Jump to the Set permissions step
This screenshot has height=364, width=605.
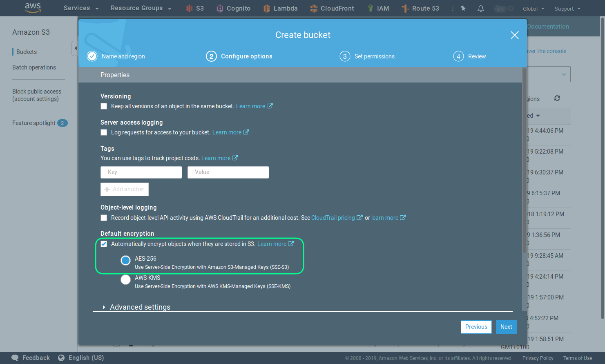pyautogui.click(x=367, y=56)
